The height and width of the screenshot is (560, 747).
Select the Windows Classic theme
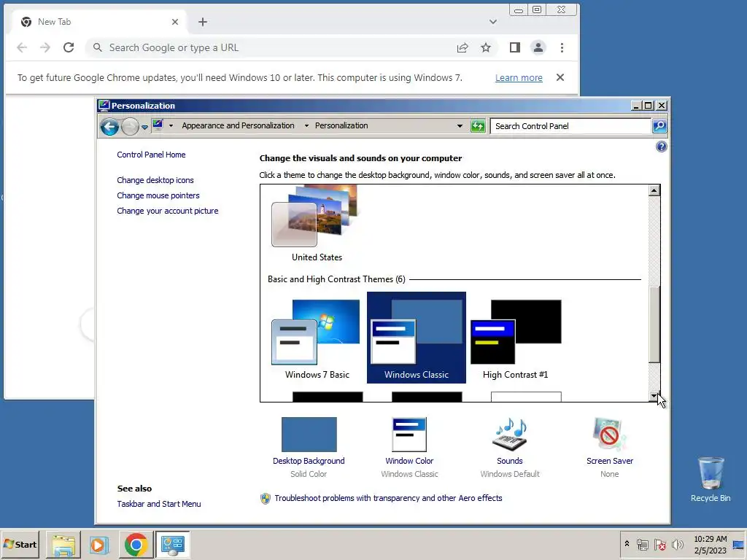point(417,338)
